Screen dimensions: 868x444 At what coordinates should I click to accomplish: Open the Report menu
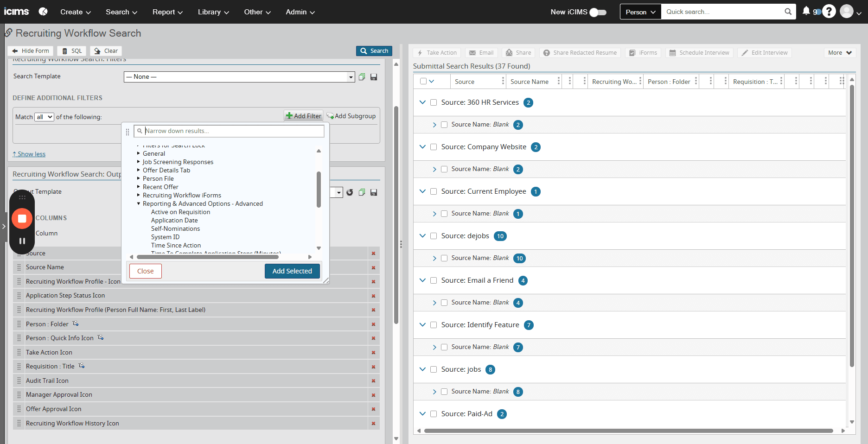[x=167, y=12]
